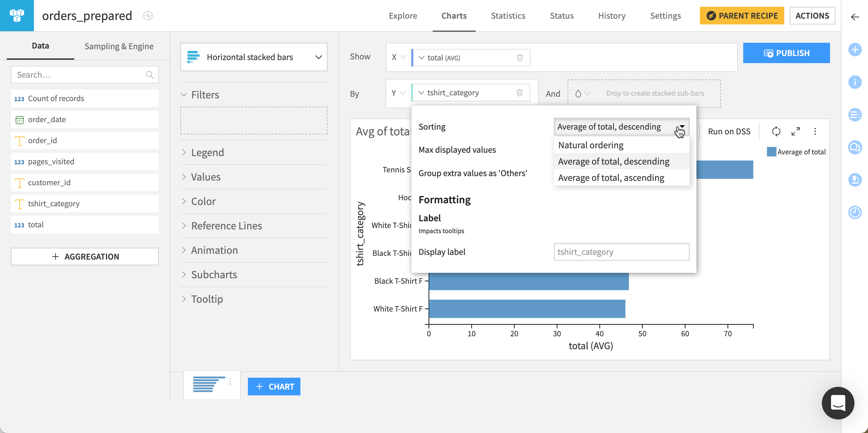
Task: Open the chart's three-dot overflow menu
Action: (815, 132)
